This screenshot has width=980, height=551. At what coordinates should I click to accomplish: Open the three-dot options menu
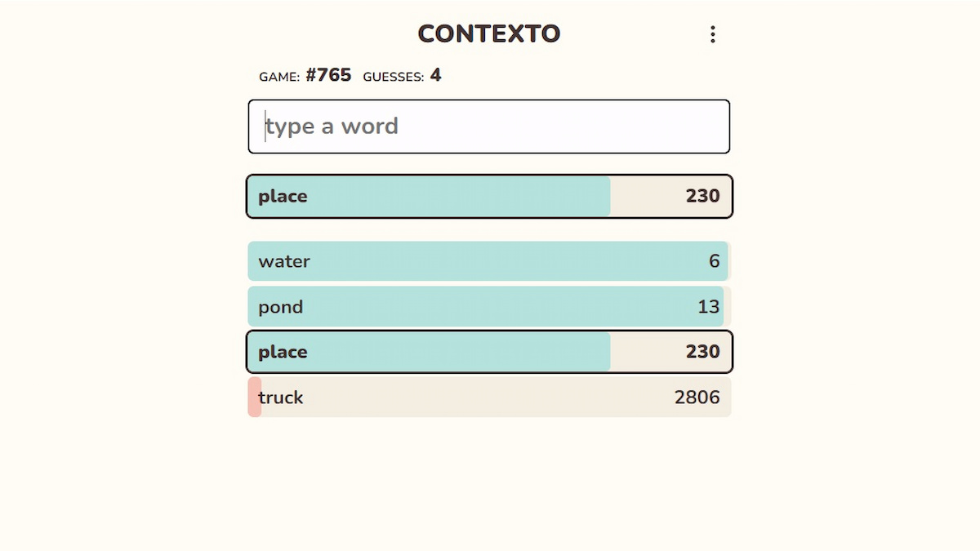point(713,34)
